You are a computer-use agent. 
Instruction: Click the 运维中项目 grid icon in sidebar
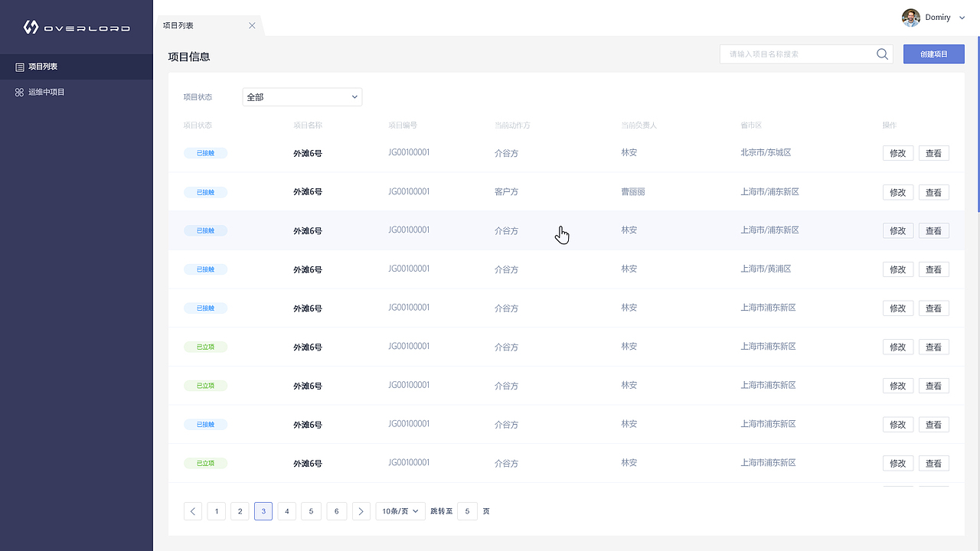[x=19, y=92]
